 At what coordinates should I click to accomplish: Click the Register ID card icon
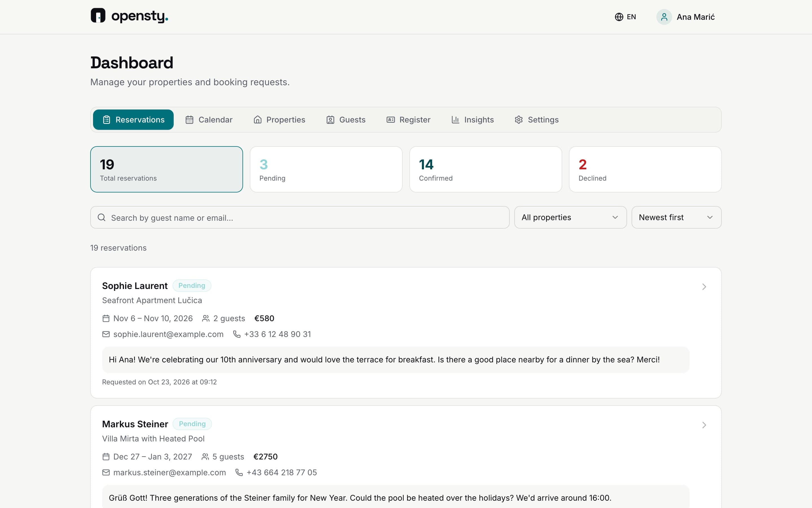click(x=390, y=120)
